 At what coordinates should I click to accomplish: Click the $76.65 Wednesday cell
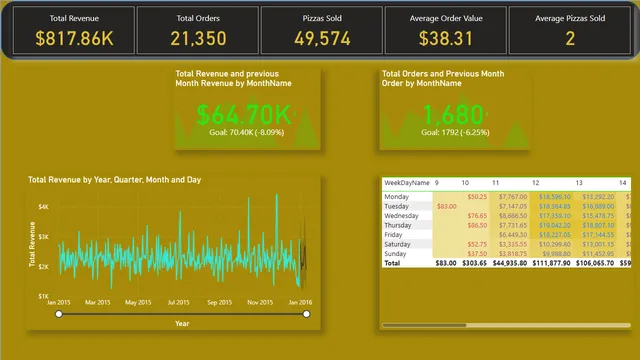(x=477, y=216)
